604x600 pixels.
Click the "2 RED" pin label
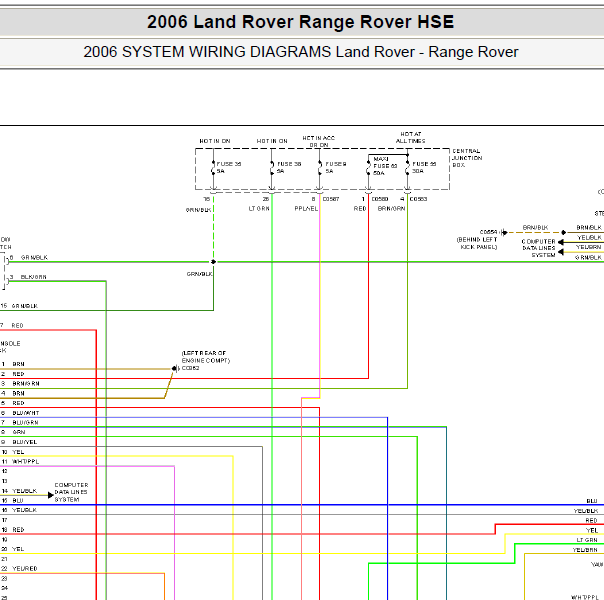click(13, 374)
